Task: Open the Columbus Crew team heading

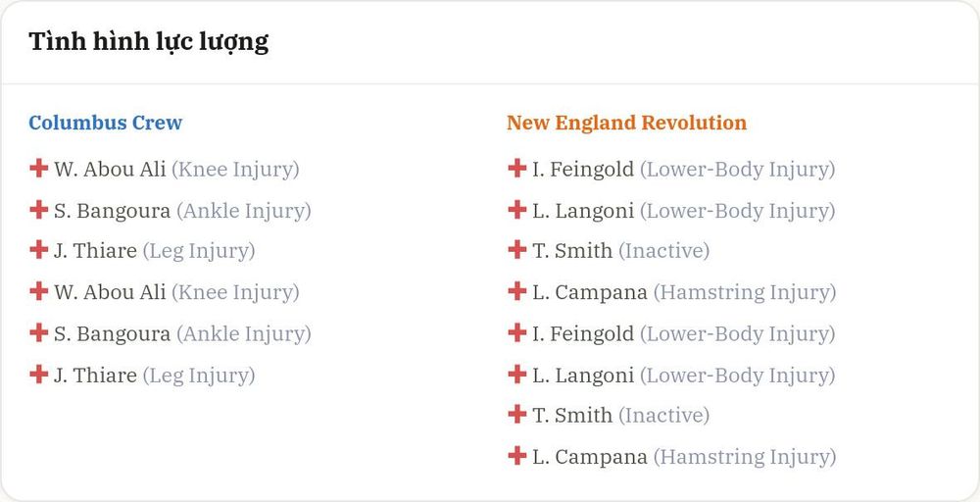Action: [106, 123]
